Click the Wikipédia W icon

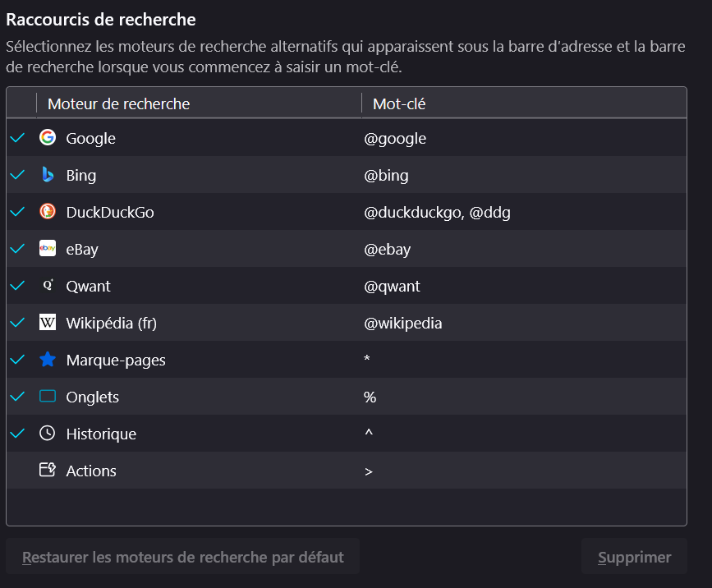point(48,323)
